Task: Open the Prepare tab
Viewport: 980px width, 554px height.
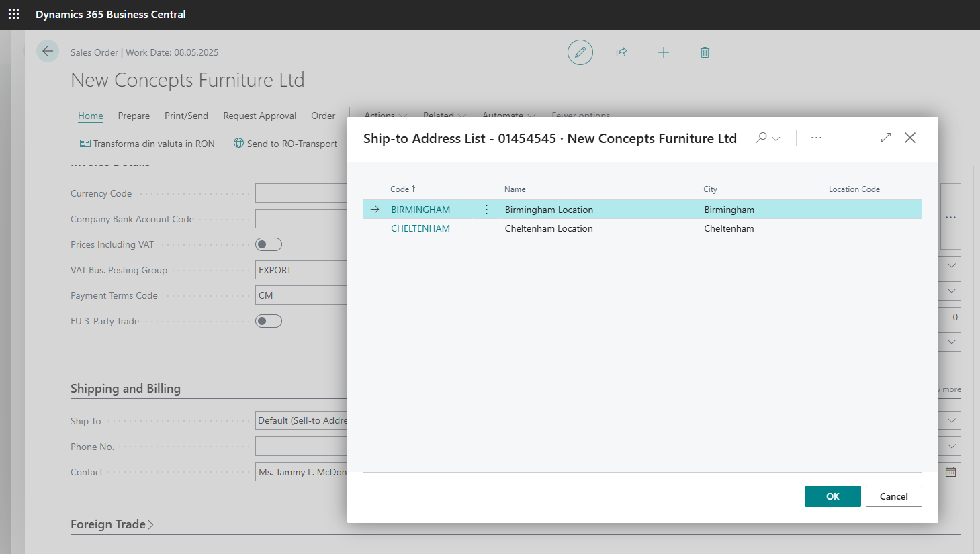Action: click(134, 116)
